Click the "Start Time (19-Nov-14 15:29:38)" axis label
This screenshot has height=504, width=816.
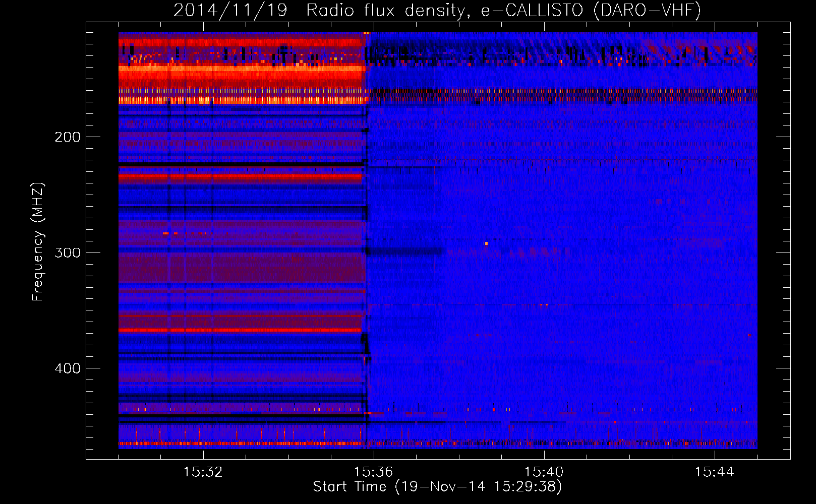coord(437,487)
